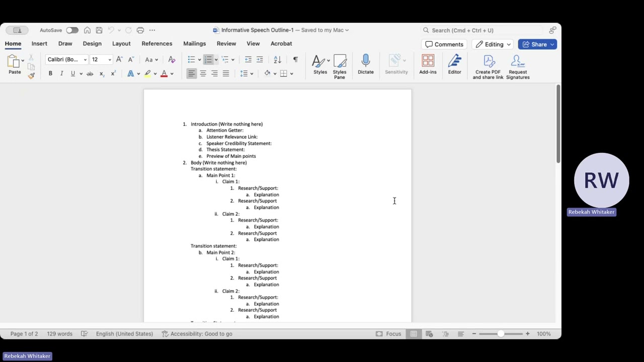The image size is (644, 362).
Task: Copy formatting with the Format Painter brush
Action: pyautogui.click(x=31, y=75)
